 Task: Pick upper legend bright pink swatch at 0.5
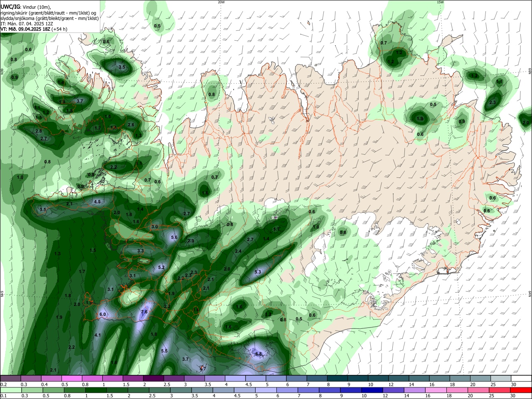coord(71,378)
